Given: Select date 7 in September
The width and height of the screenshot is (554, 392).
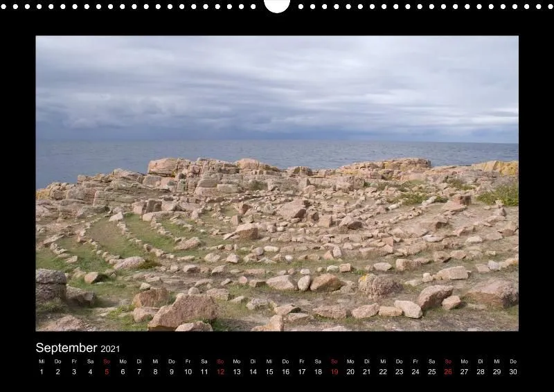Looking at the screenshot, I should coord(139,372).
